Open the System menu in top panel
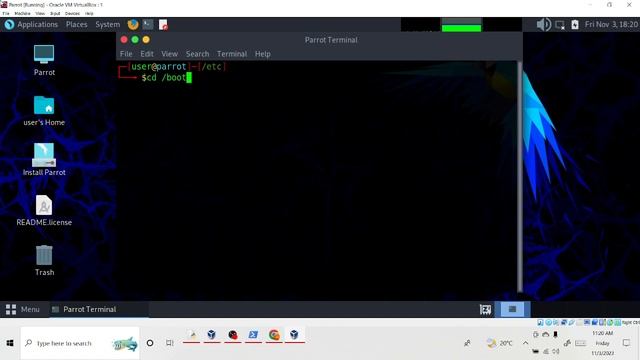 (107, 24)
